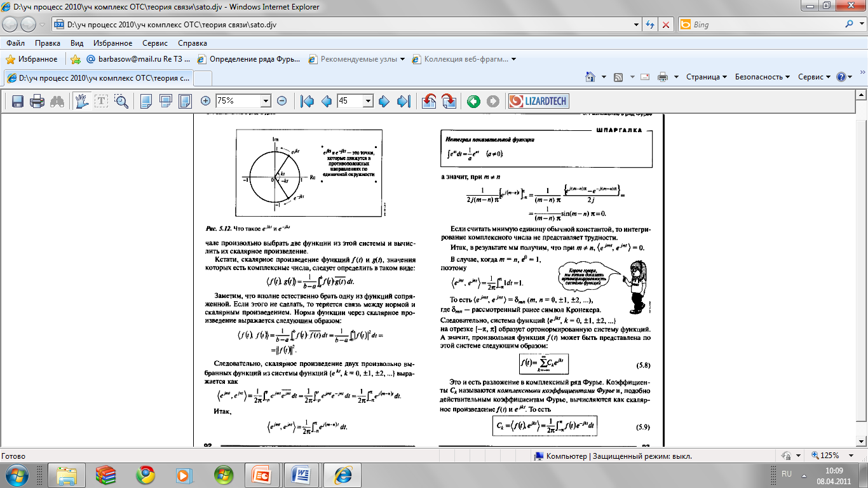Expand the search providers dropdown arrow
The width and height of the screenshot is (868, 488).
[x=860, y=25]
